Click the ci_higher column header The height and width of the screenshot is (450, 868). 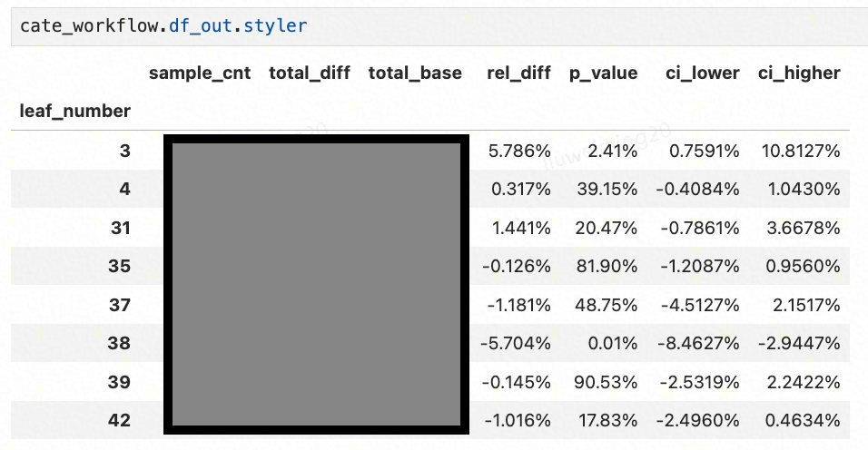pos(799,73)
